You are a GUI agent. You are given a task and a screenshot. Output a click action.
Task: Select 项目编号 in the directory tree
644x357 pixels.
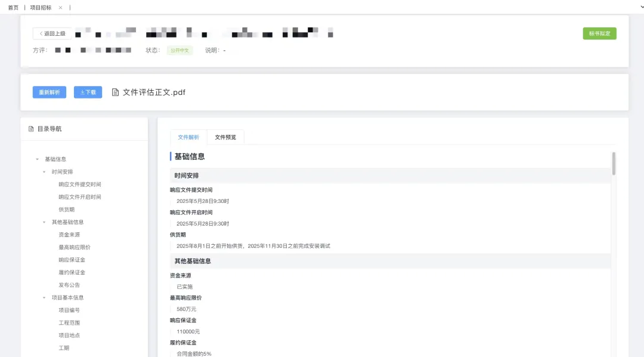(x=69, y=310)
